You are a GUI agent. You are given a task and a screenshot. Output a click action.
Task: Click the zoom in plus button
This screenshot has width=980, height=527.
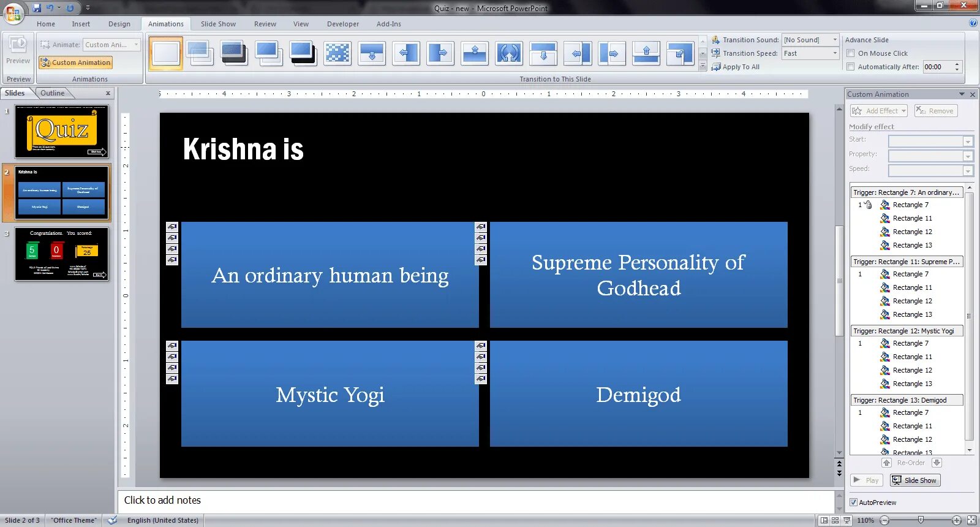(x=957, y=520)
